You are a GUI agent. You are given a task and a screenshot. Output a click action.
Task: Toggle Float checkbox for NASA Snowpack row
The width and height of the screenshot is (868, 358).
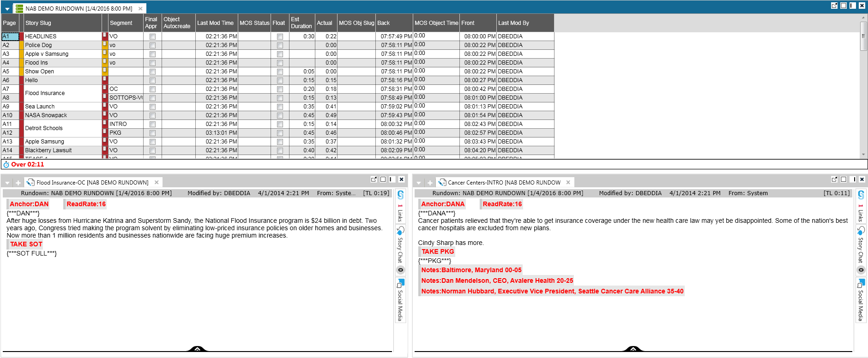[280, 115]
